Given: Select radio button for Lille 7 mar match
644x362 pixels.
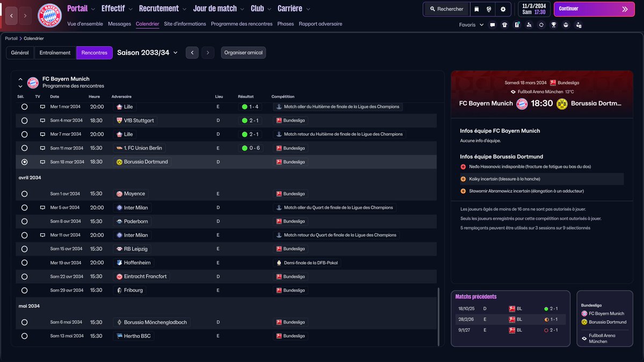Looking at the screenshot, I should pyautogui.click(x=24, y=134).
